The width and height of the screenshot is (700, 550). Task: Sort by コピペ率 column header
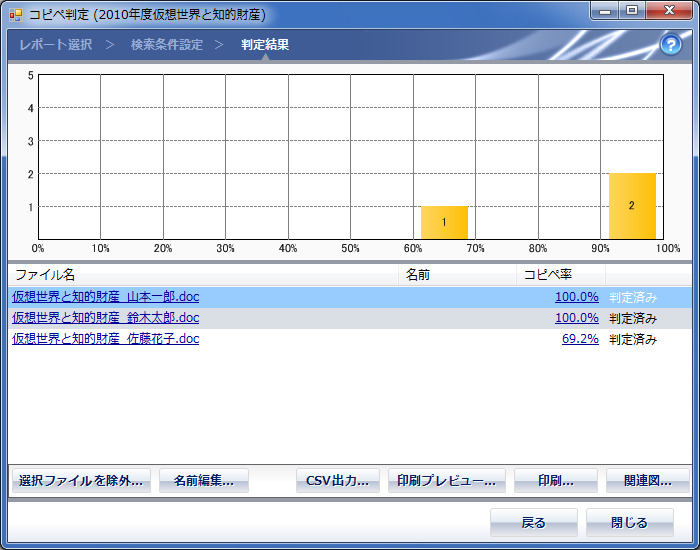(561, 275)
